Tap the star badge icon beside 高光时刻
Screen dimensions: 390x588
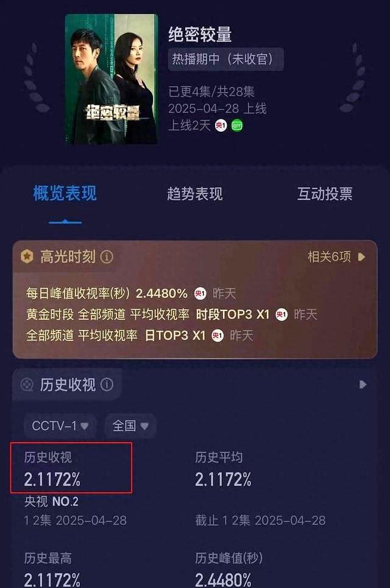coord(27,257)
